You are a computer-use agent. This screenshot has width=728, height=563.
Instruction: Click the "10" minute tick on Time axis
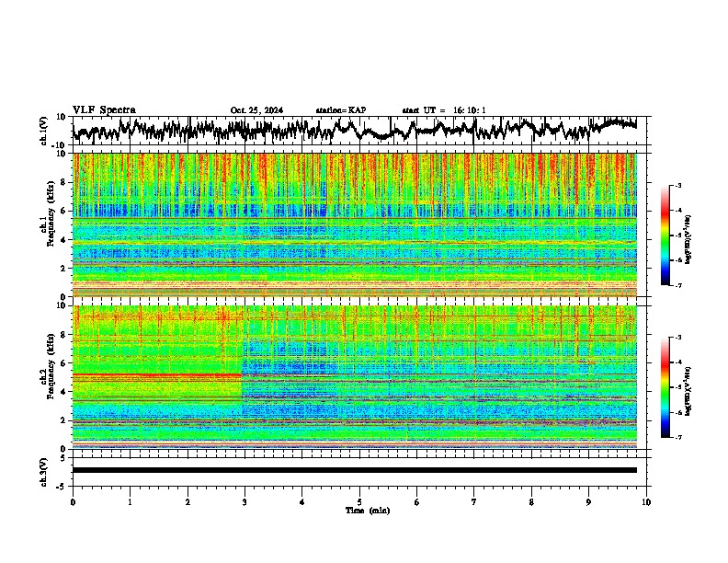pos(646,502)
